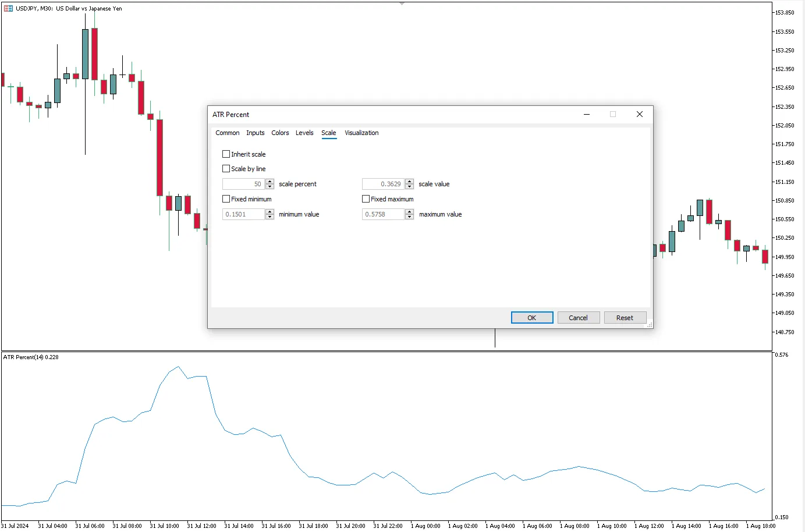Image resolution: width=805 pixels, height=532 pixels.
Task: Increase minimum value with up arrow
Action: (269, 212)
